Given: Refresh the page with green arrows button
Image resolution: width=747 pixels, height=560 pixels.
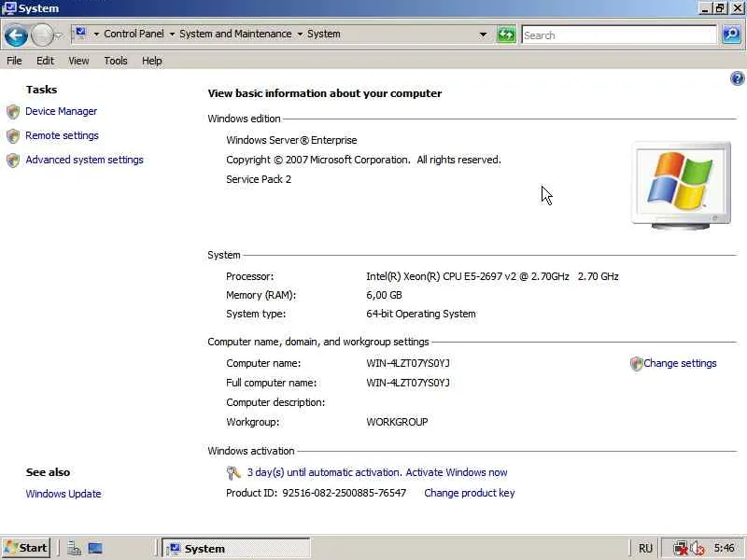Looking at the screenshot, I should point(506,35).
